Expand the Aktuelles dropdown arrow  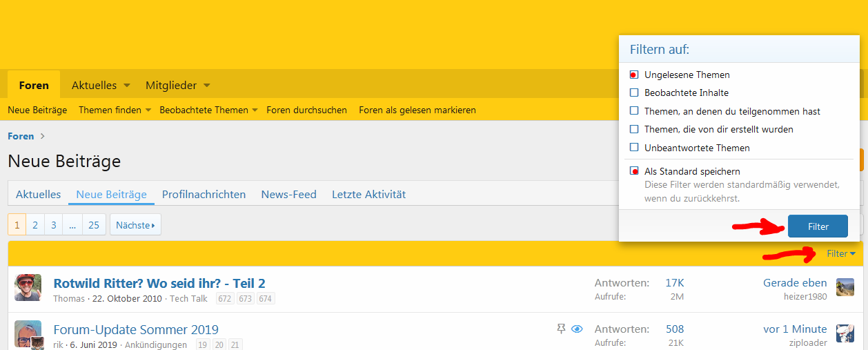pyautogui.click(x=127, y=86)
